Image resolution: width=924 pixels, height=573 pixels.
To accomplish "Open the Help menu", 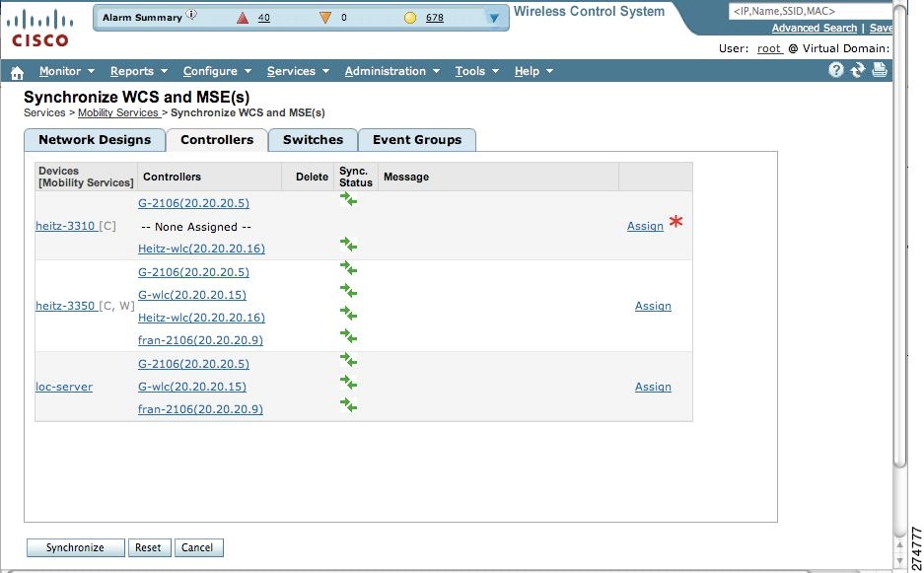I will [x=533, y=71].
